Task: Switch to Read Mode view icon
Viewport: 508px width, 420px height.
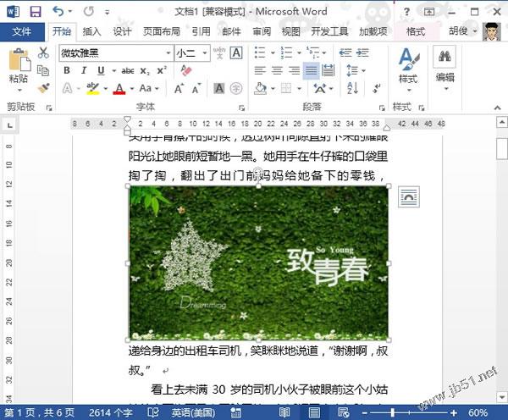Action: coord(284,412)
